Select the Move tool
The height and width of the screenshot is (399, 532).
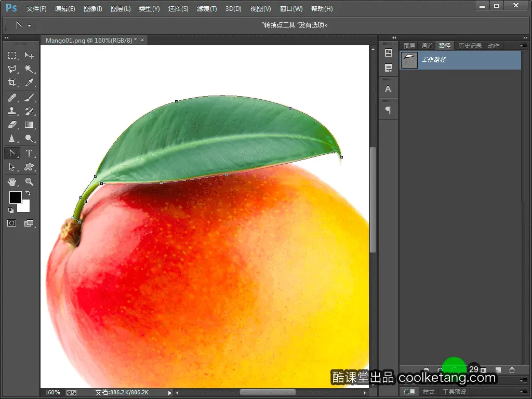29,55
